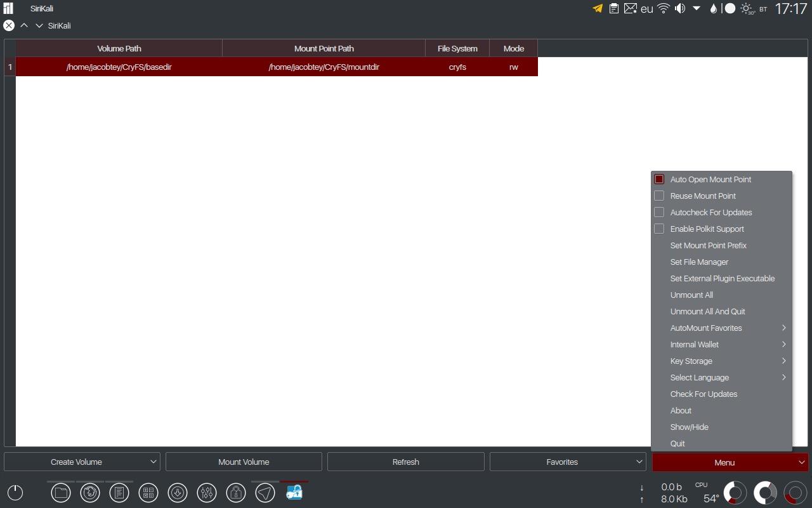Select the mounted cryfs volume row
The image size is (812, 508).
pyautogui.click(x=277, y=67)
